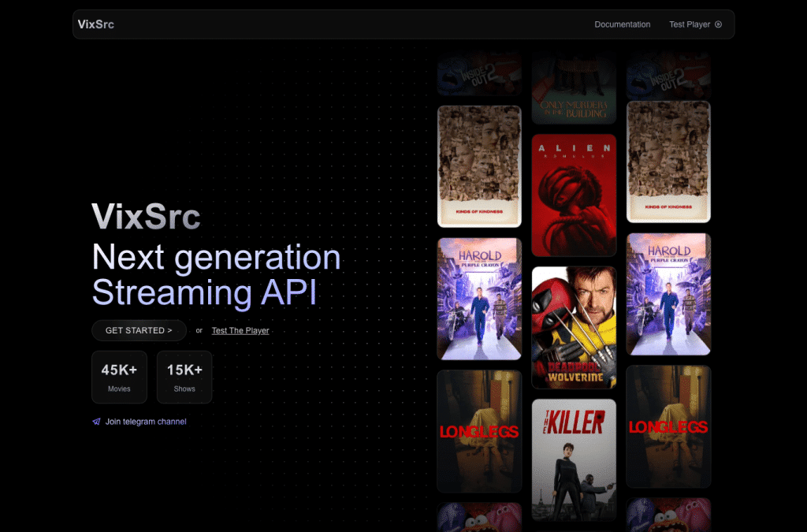Click the GET STARTED button

click(139, 330)
